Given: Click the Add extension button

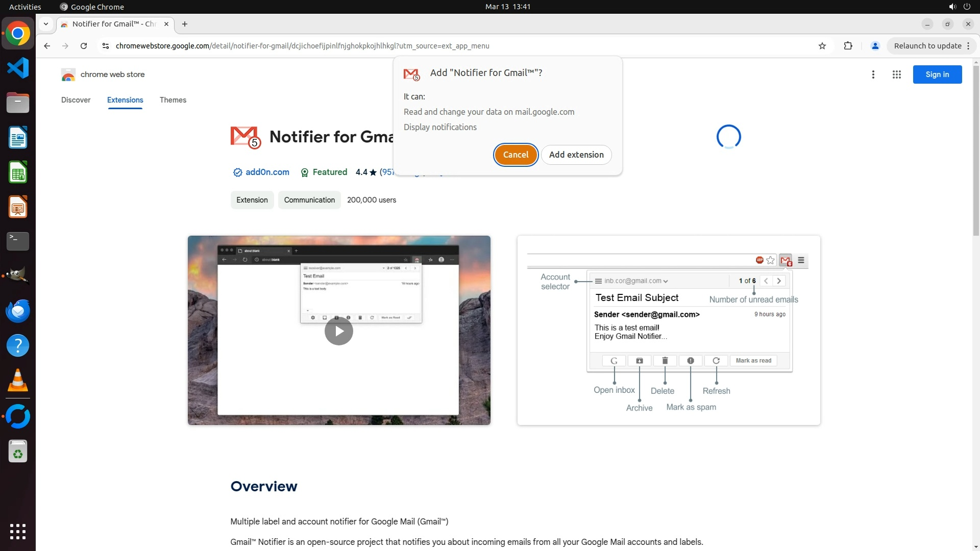Looking at the screenshot, I should [576, 155].
